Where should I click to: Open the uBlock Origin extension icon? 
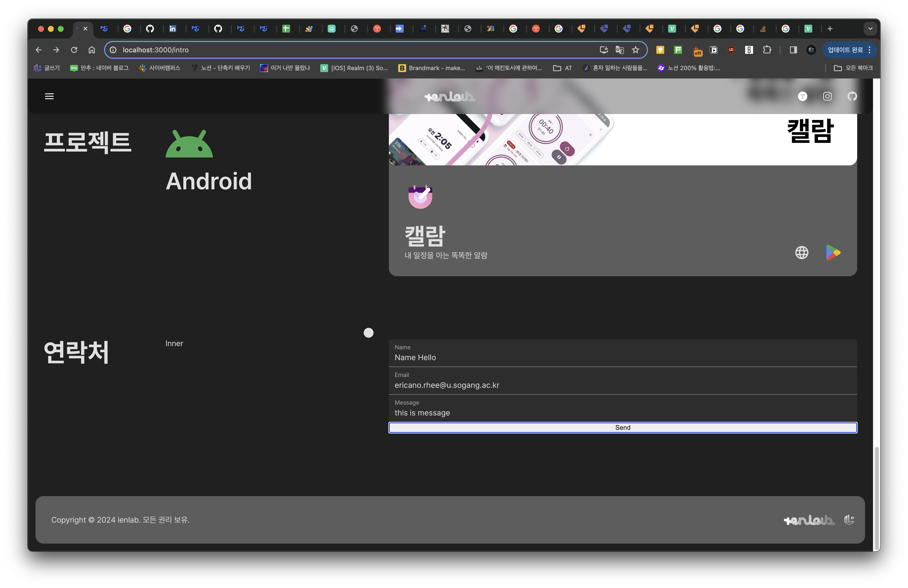pos(731,50)
